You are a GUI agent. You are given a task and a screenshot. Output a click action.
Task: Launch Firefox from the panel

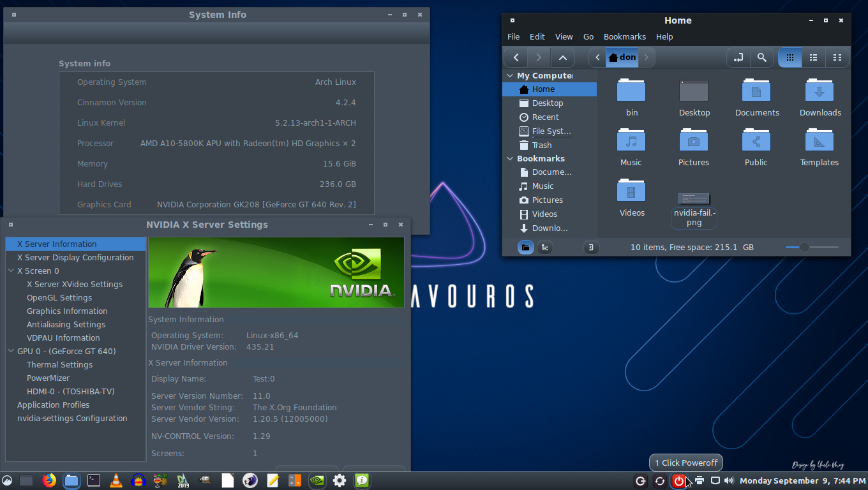(x=49, y=480)
